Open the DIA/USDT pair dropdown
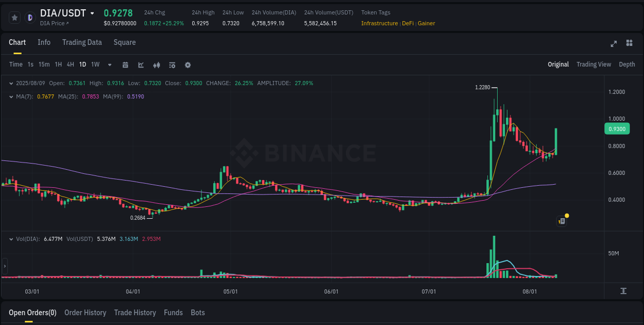644x325 pixels. (x=93, y=13)
